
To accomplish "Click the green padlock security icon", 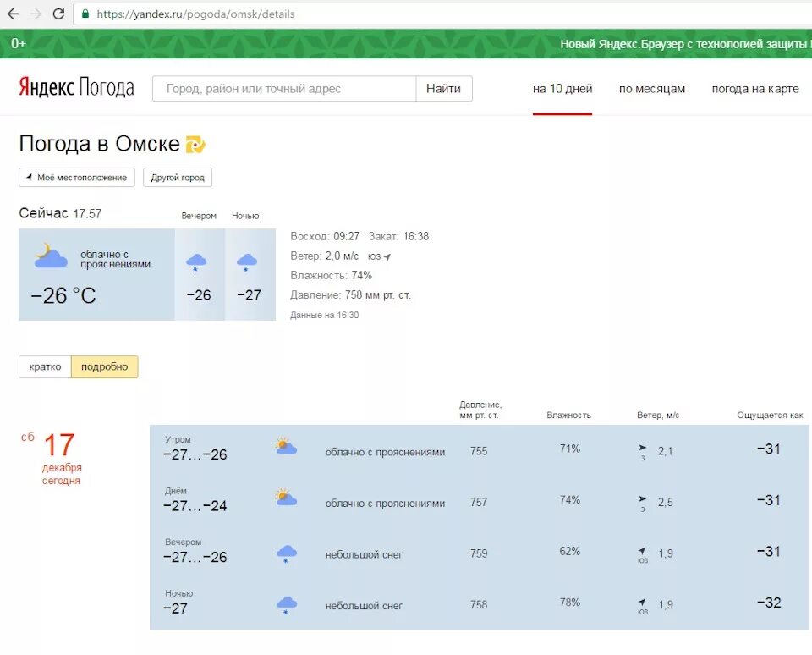I will (85, 14).
